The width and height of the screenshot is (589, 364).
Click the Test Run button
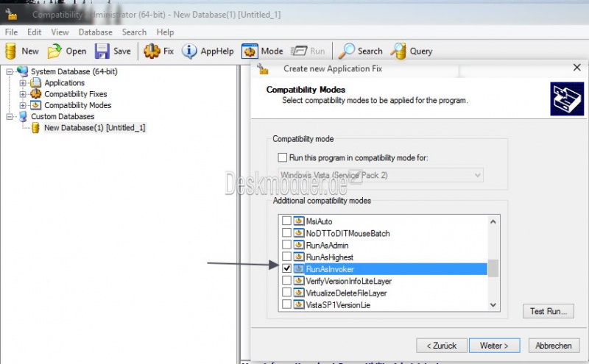point(549,311)
